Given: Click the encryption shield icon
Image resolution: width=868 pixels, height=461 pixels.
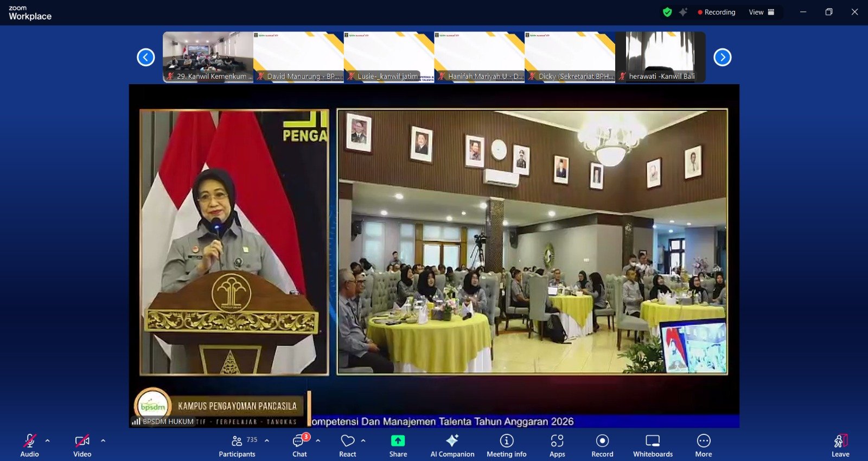Looking at the screenshot, I should coord(667,12).
